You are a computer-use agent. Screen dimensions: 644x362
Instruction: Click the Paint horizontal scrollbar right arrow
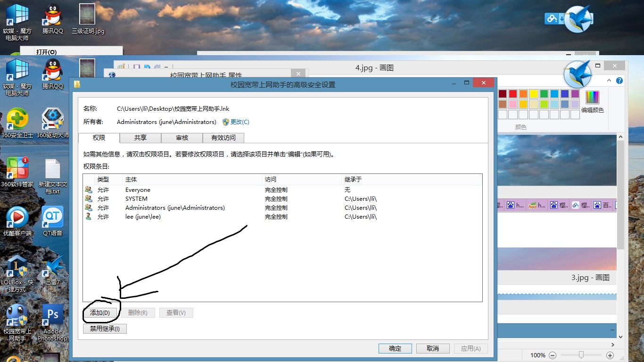(613, 345)
